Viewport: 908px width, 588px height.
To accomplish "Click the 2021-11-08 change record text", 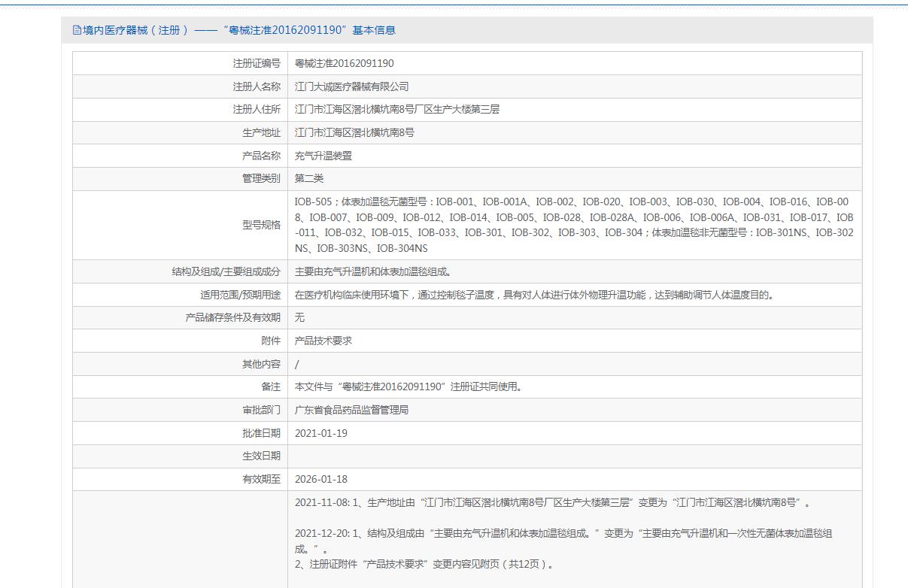I will (x=552, y=502).
